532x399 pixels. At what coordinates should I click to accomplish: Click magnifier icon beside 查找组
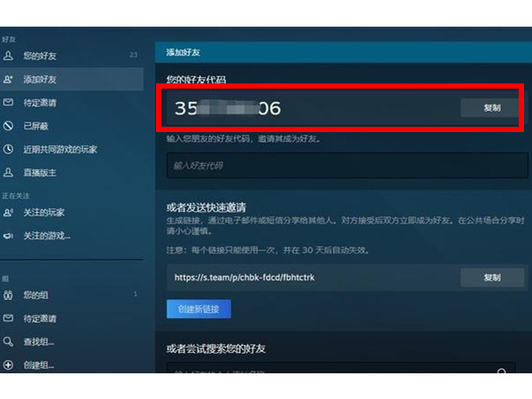tap(9, 341)
